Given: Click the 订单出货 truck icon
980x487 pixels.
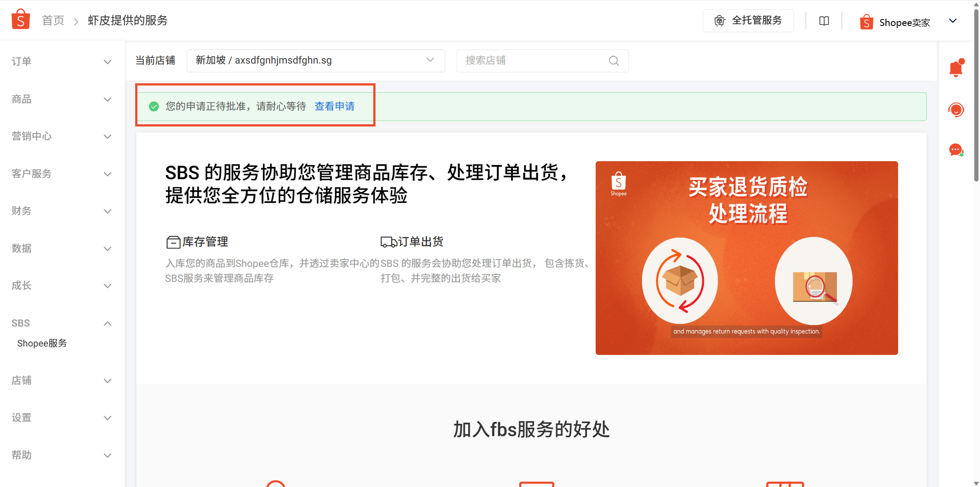Looking at the screenshot, I should [x=388, y=242].
